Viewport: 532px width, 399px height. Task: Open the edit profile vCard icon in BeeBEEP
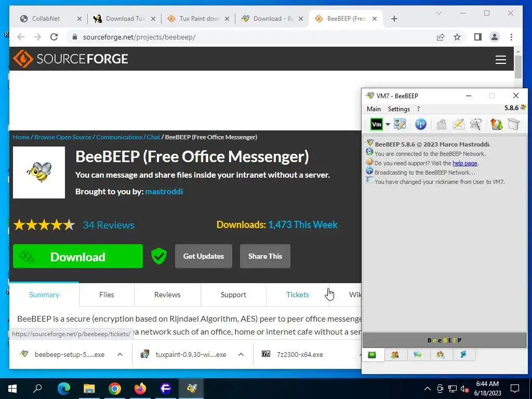click(400, 124)
